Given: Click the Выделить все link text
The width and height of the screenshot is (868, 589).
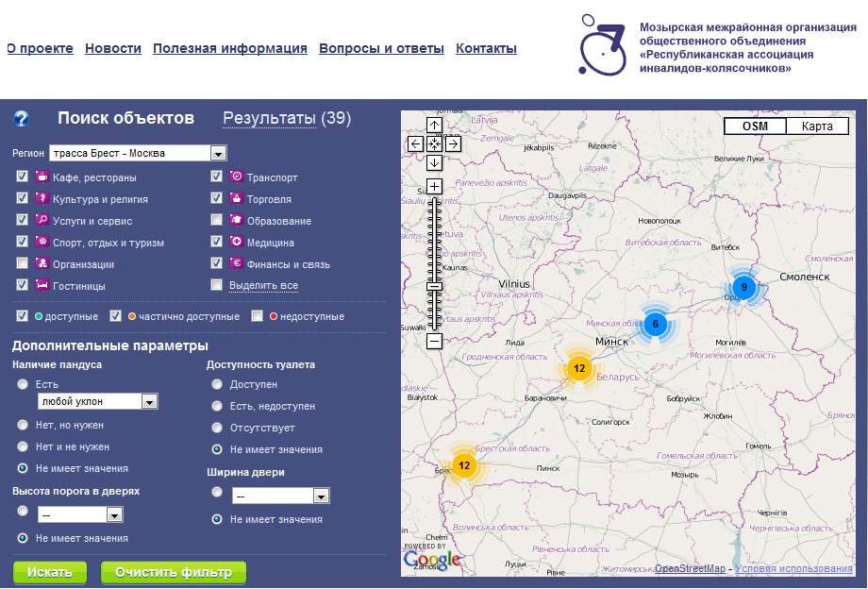Looking at the screenshot, I should pyautogui.click(x=263, y=286).
